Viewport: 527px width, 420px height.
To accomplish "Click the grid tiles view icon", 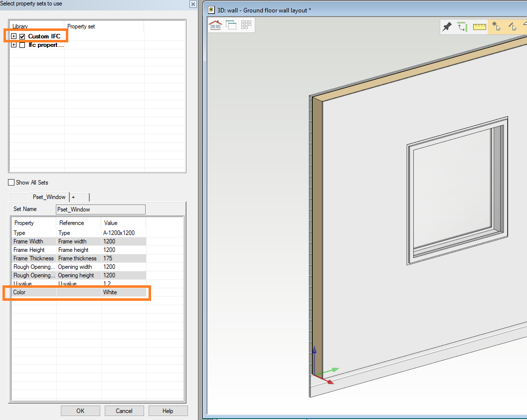I will pyautogui.click(x=246, y=25).
